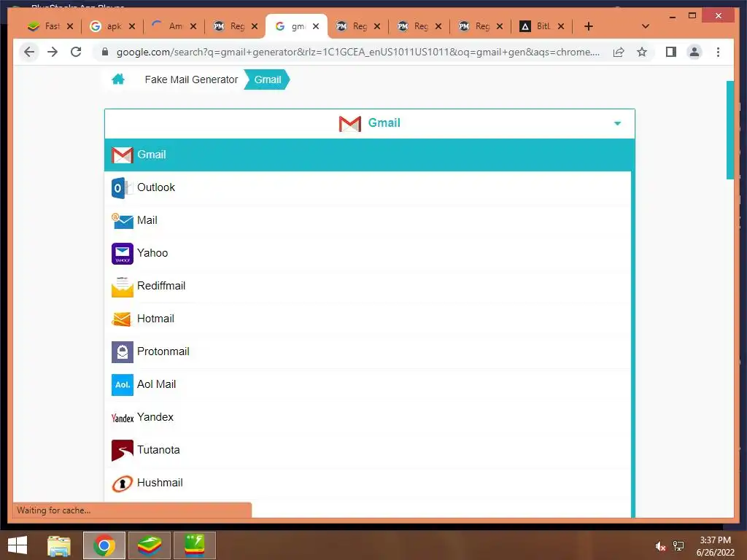Click the browser forward arrow

coord(53,52)
